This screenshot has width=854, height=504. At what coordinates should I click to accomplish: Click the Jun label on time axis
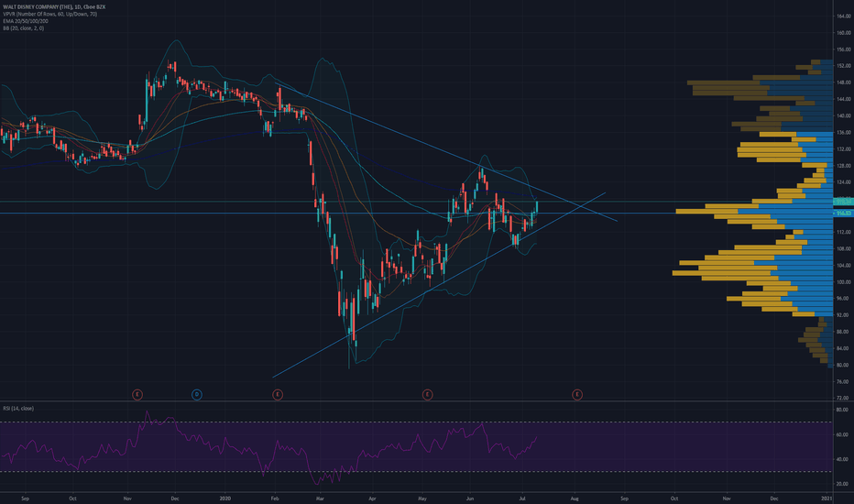tap(470, 499)
